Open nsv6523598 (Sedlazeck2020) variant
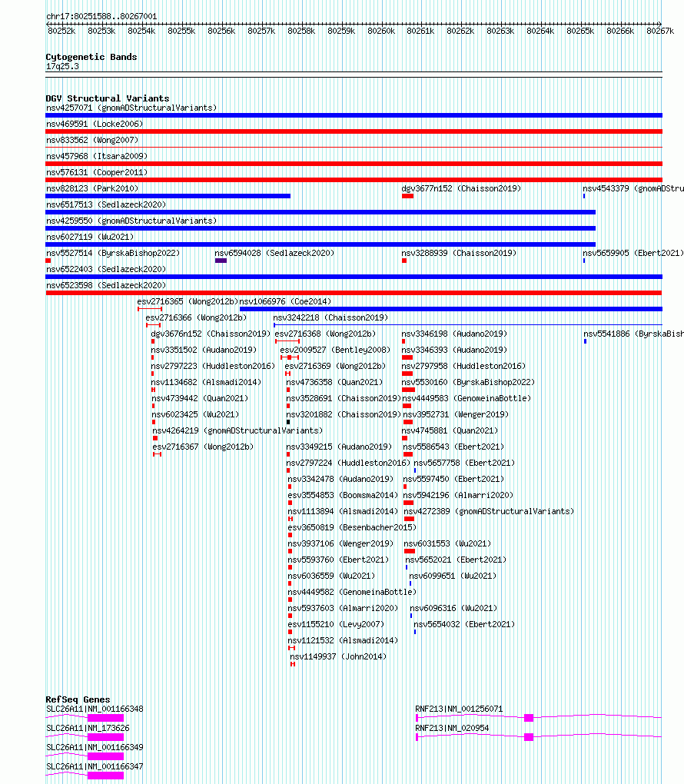 [105, 285]
